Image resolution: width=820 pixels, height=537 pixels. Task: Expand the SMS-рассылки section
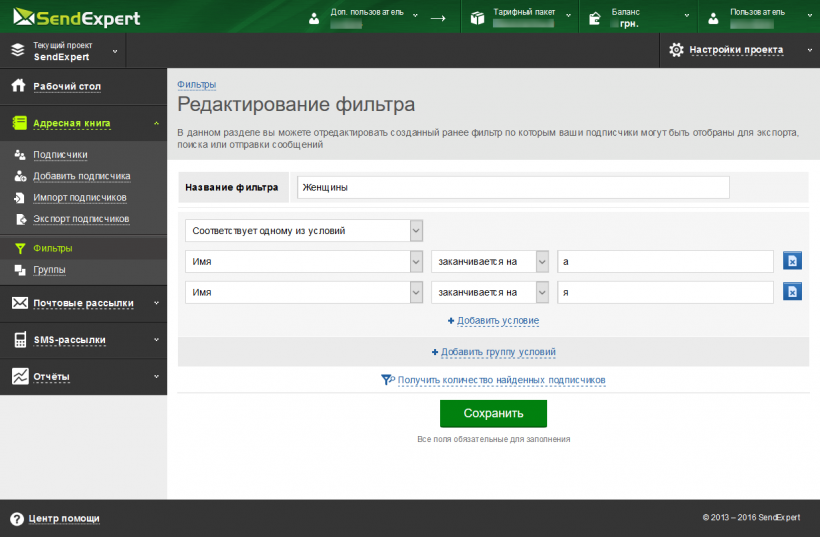coord(156,339)
